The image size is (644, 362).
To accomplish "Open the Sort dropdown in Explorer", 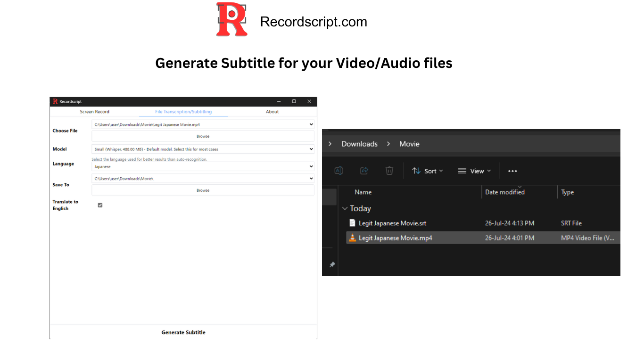I will (428, 171).
